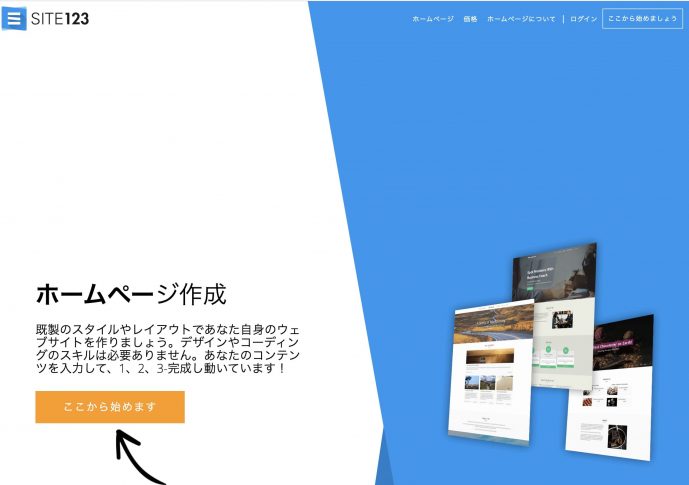Viewport: 689px width, 485px height.
Task: Go to the 価格 pricing page
Action: (x=470, y=19)
